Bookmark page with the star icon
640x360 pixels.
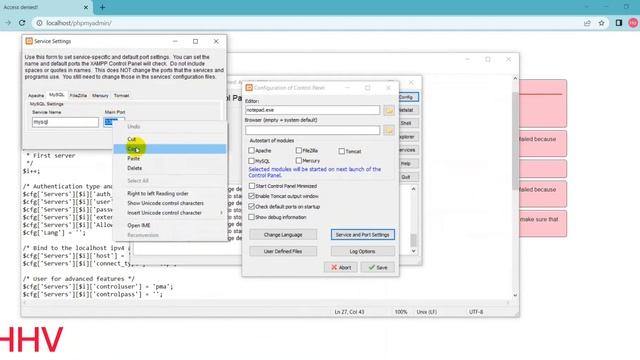coord(601,23)
